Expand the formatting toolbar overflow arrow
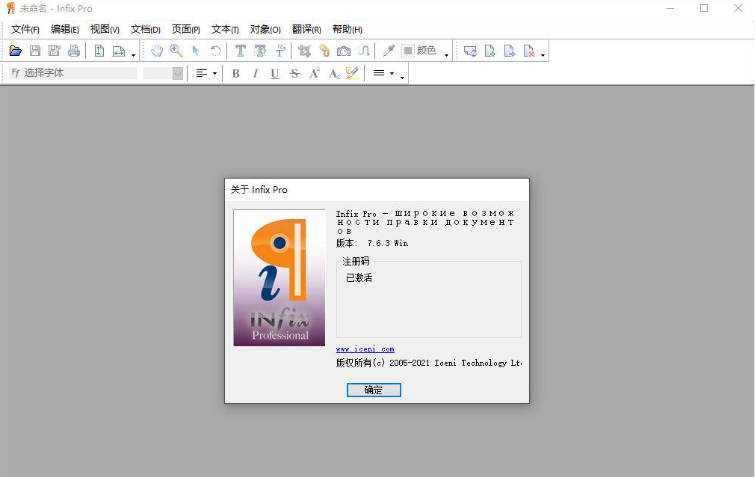755x477 pixels. coord(403,77)
